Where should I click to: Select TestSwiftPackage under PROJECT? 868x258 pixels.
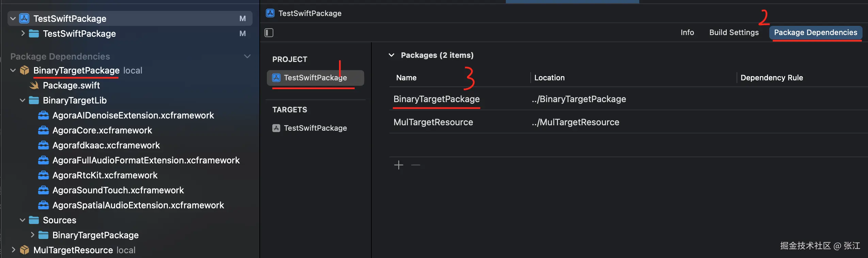click(315, 78)
